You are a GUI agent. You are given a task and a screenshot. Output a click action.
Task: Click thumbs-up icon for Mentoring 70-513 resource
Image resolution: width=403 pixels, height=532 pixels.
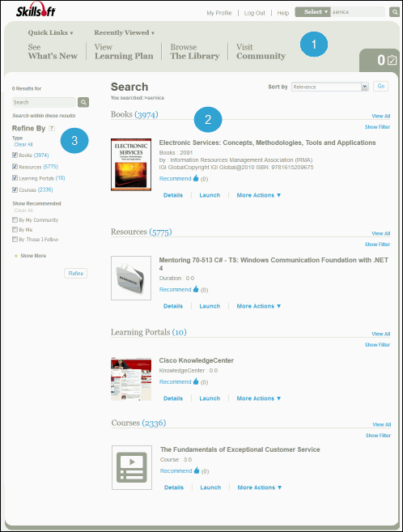click(x=196, y=289)
